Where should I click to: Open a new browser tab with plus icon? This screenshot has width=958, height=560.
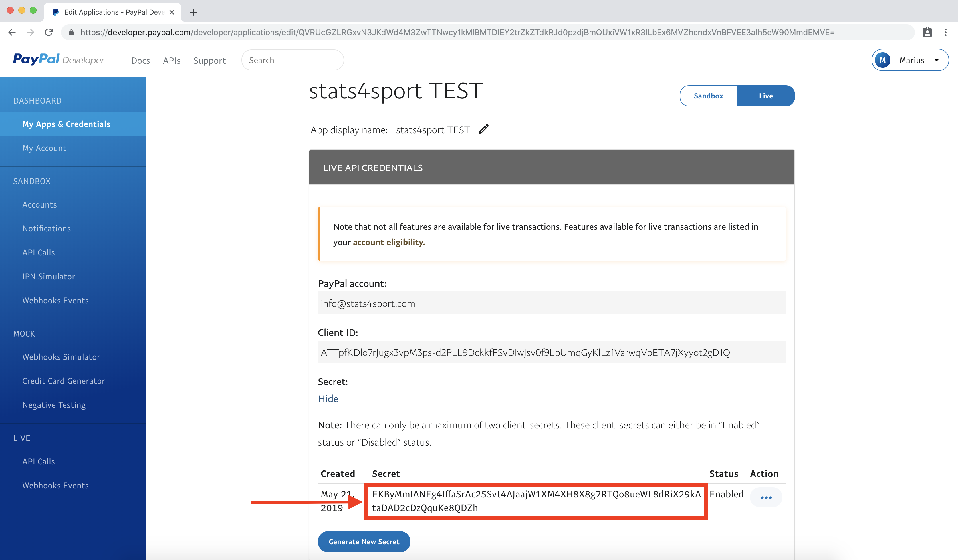(193, 12)
